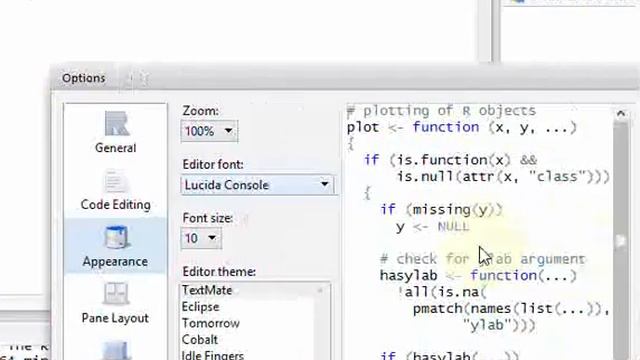Click the 'hasylab <- function(...)' preview line

click(x=478, y=276)
